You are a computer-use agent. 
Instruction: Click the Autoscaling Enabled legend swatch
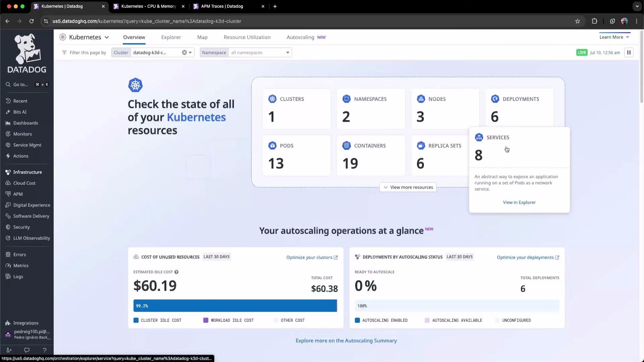[x=357, y=320]
